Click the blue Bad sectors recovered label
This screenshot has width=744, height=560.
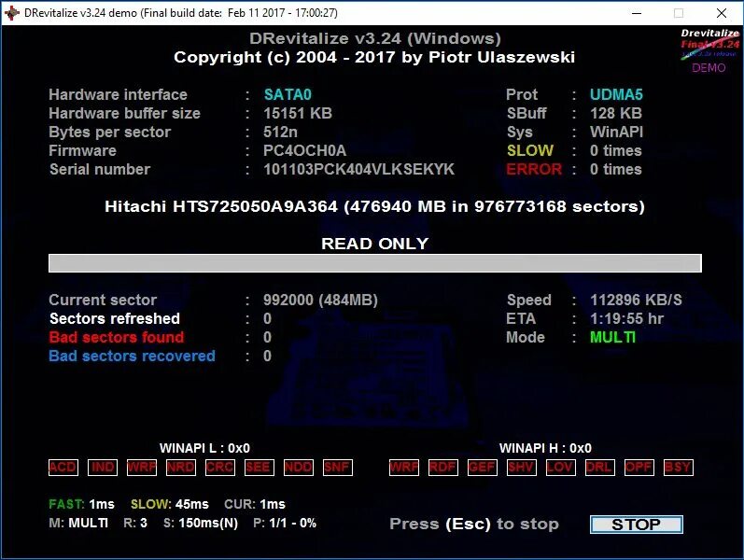point(132,356)
